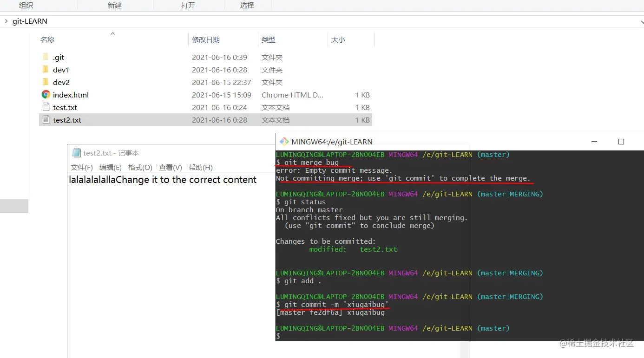Click the 新建 ribbon group label
644x358 pixels.
click(114, 5)
